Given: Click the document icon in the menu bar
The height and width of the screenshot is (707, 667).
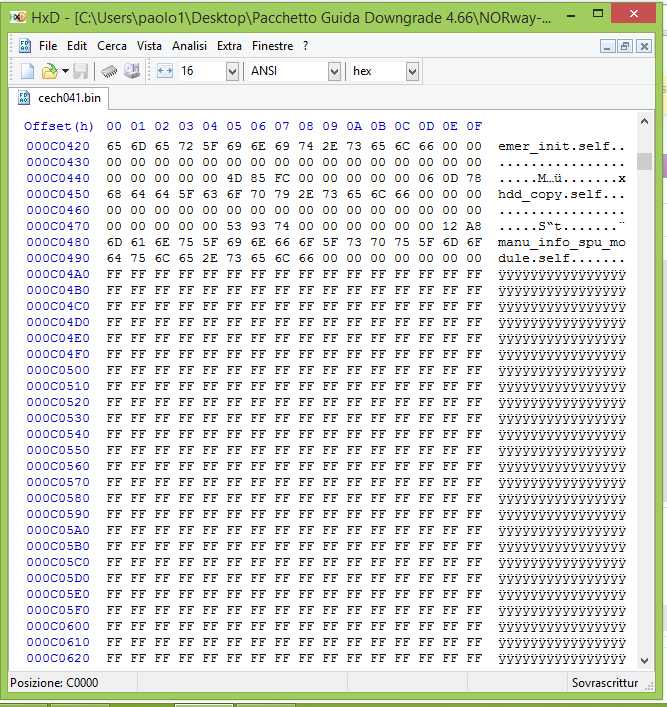Looking at the screenshot, I should 25,46.
